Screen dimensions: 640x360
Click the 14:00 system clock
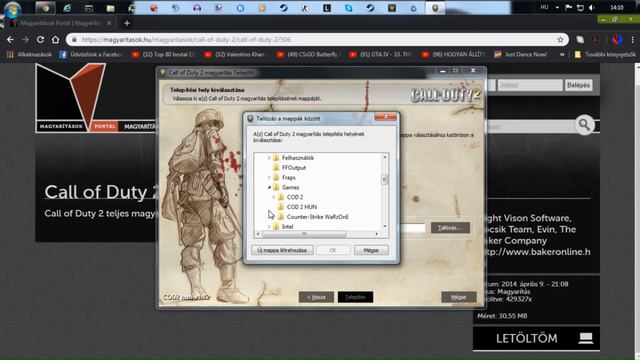tap(617, 7)
